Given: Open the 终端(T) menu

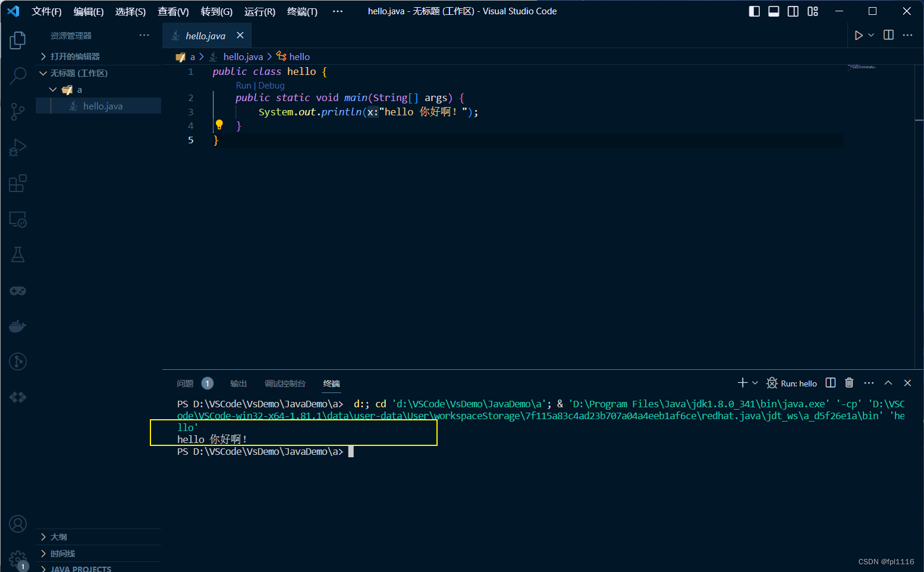Looking at the screenshot, I should [302, 11].
